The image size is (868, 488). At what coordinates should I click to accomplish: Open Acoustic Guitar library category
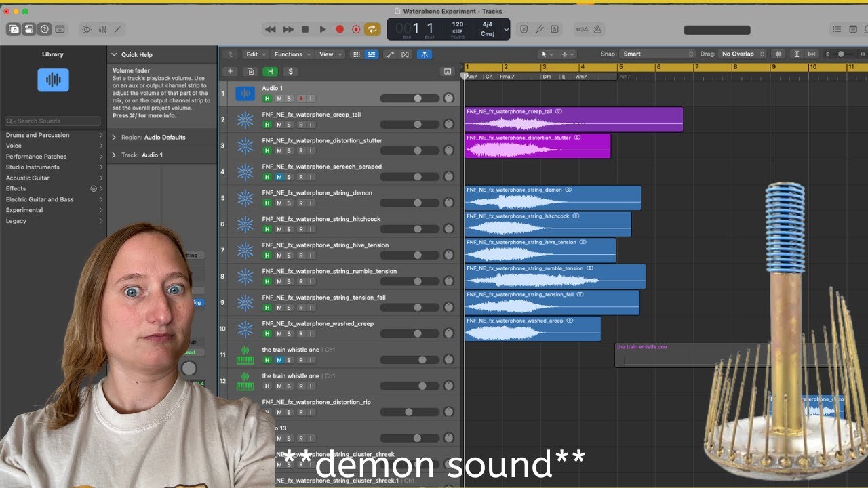pyautogui.click(x=53, y=178)
